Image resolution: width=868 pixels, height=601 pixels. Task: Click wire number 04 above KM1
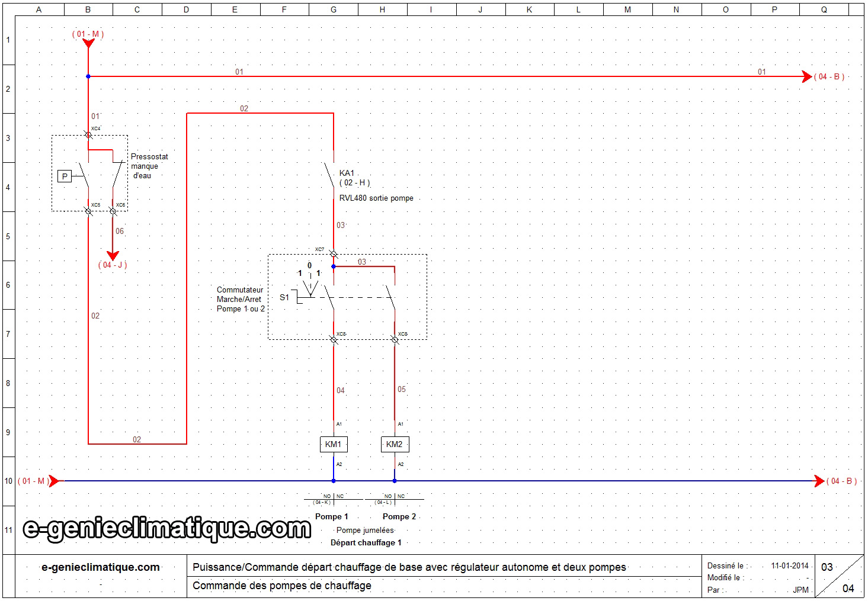341,391
